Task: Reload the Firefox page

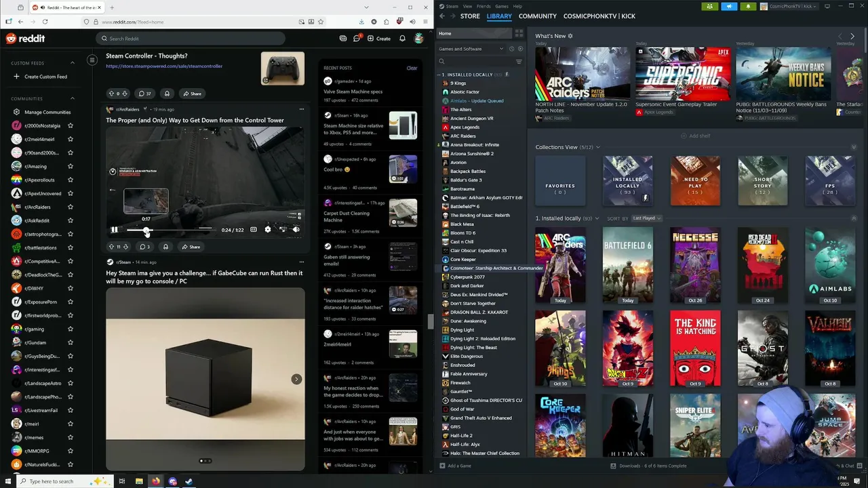Action: 45,22
